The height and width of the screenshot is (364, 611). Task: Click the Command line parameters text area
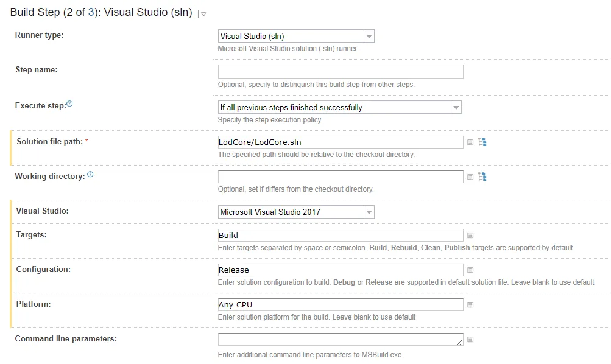point(341,340)
